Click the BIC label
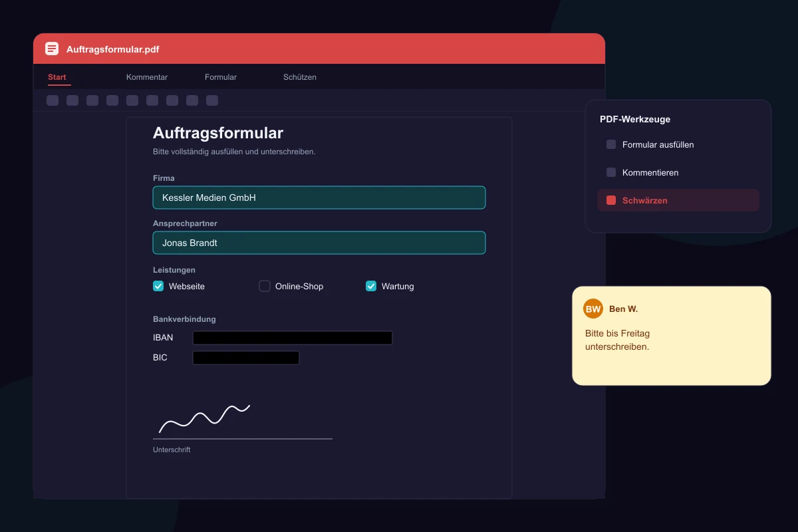The width and height of the screenshot is (798, 532). pyautogui.click(x=160, y=358)
